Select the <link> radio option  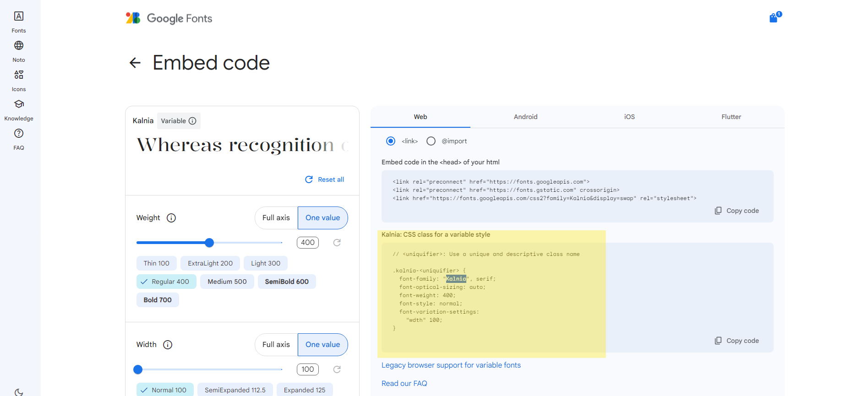coord(391,141)
